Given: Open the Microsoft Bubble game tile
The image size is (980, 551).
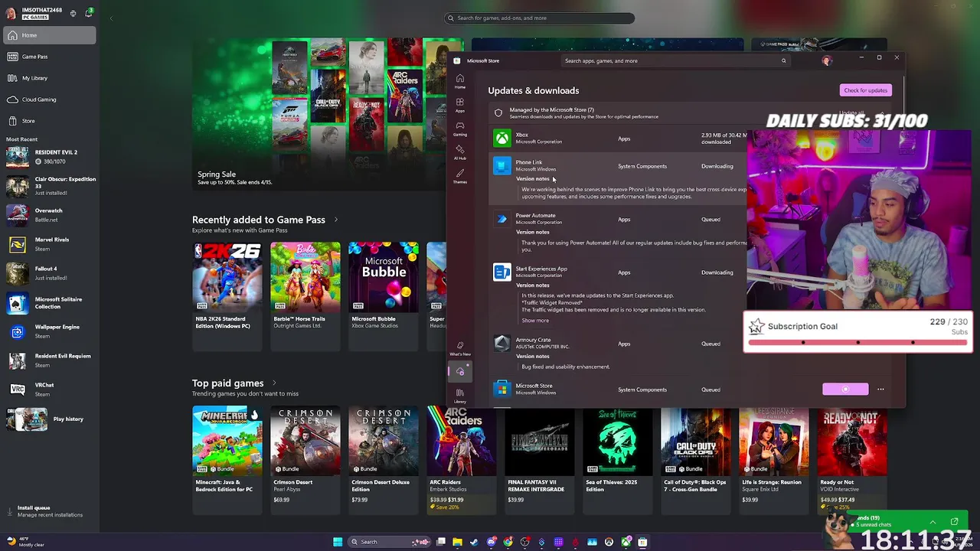Looking at the screenshot, I should [x=383, y=295].
